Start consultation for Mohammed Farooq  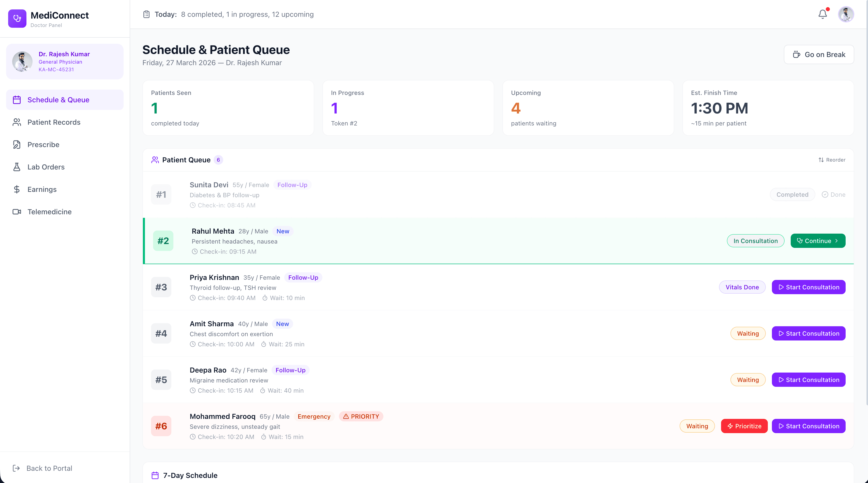pos(808,426)
